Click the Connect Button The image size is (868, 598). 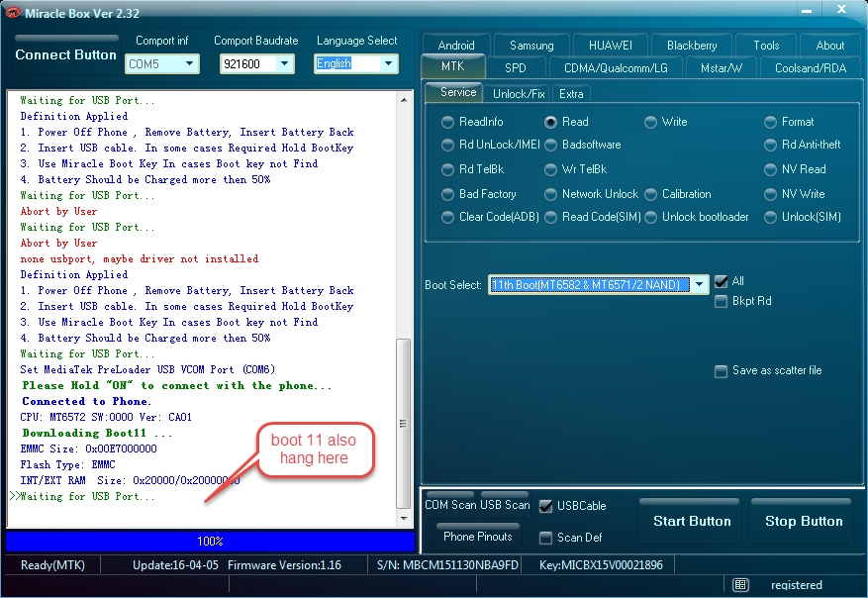[66, 54]
